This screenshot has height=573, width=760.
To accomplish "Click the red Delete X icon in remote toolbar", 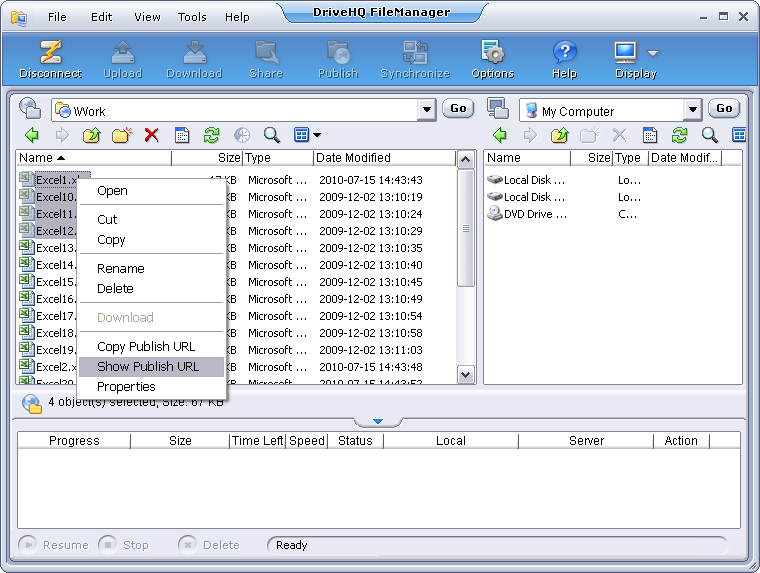I will pos(151,135).
